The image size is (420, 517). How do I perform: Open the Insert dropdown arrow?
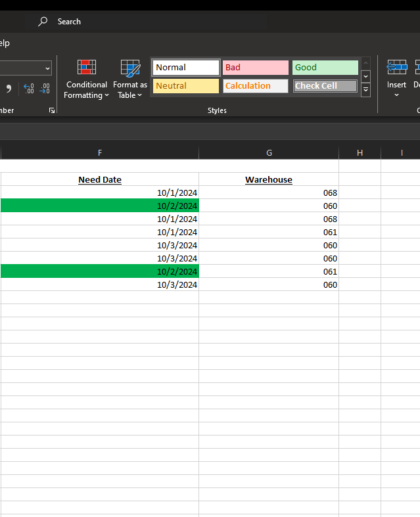pos(396,95)
